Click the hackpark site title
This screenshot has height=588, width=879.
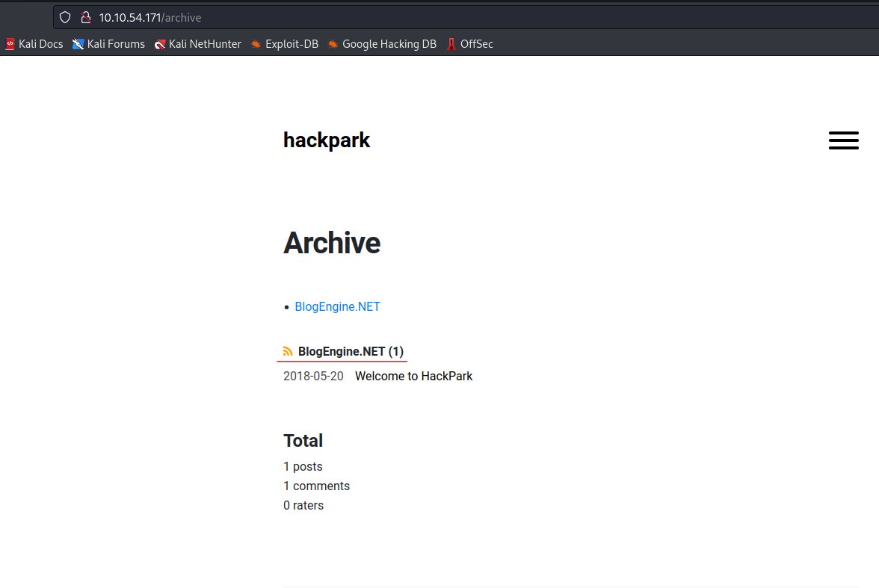click(326, 140)
